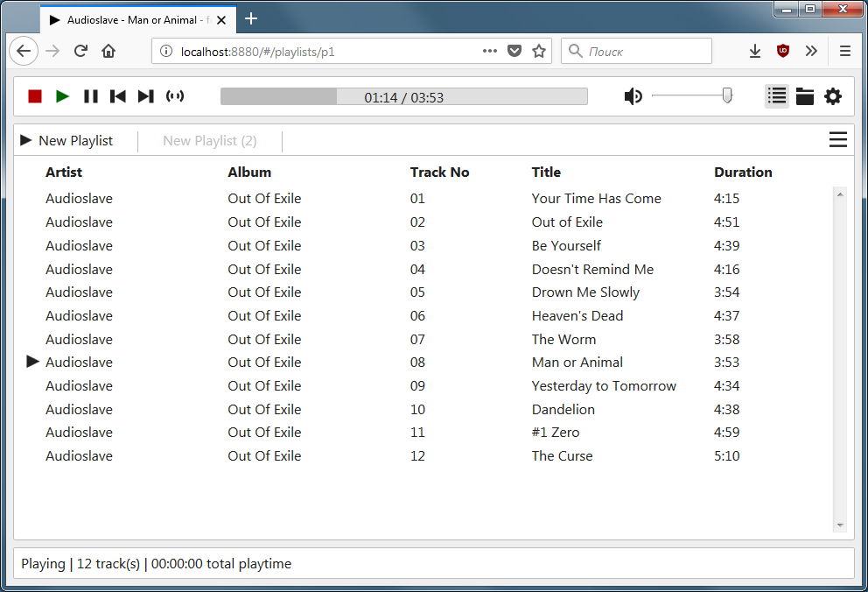Open player settings gear
Viewport: 868px width, 592px height.
coord(833,96)
